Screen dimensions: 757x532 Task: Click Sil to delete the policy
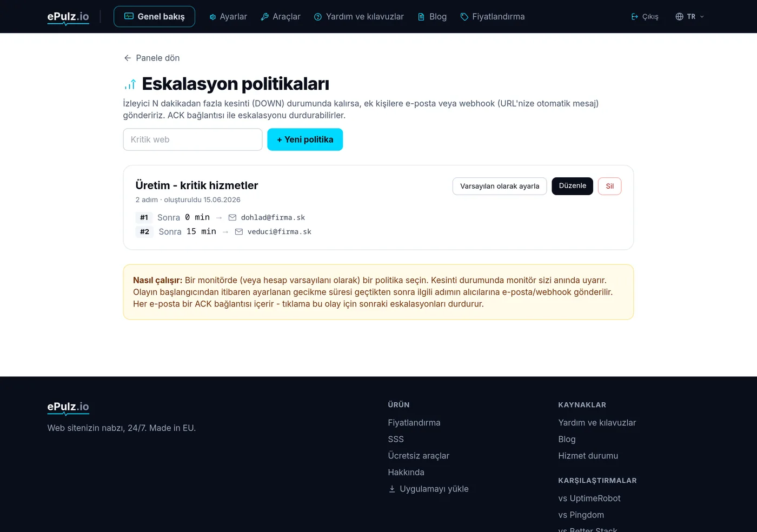pyautogui.click(x=609, y=186)
